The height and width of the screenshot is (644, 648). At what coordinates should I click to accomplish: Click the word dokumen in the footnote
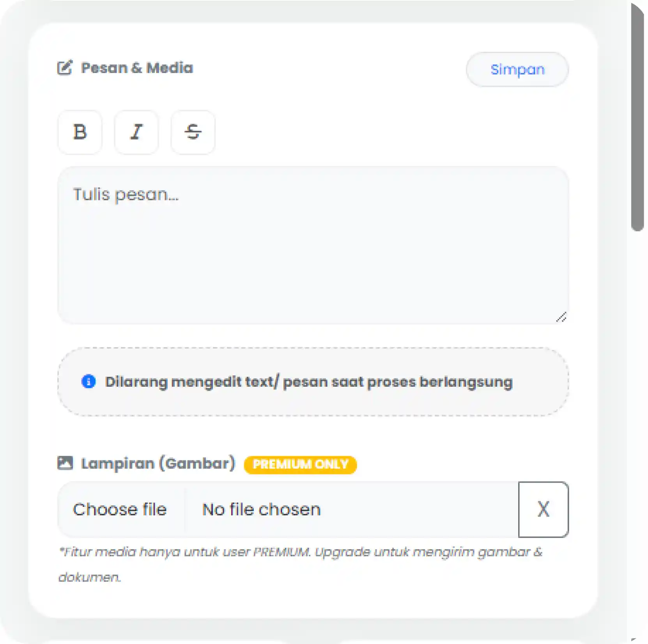(x=89, y=577)
